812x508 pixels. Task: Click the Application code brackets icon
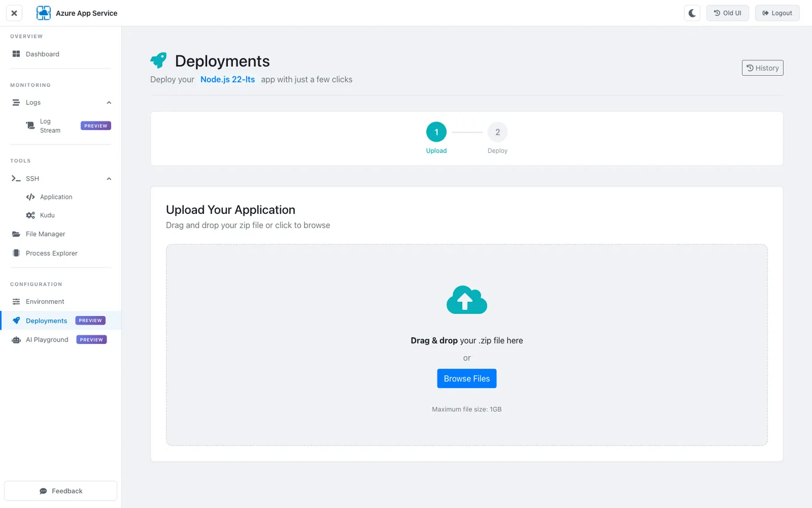coord(30,197)
